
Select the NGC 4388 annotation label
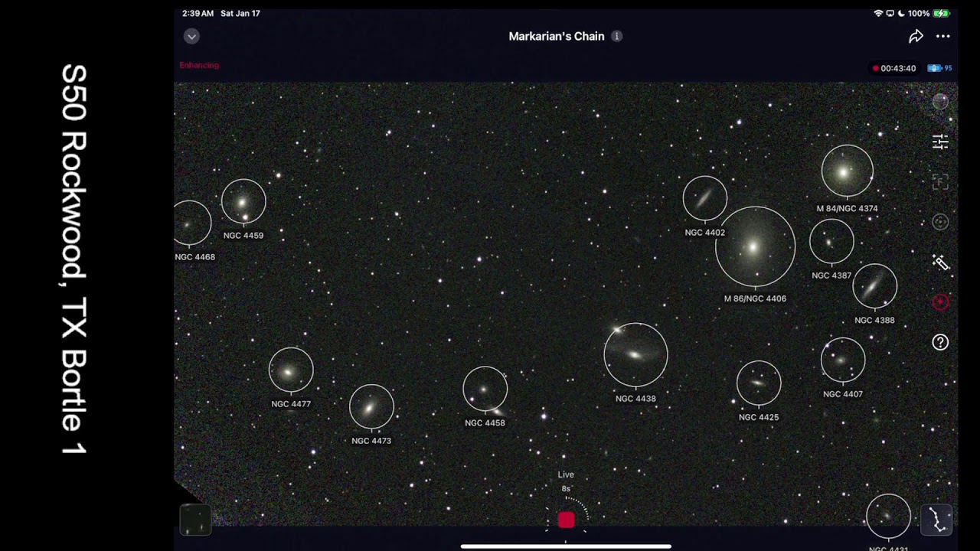click(874, 321)
